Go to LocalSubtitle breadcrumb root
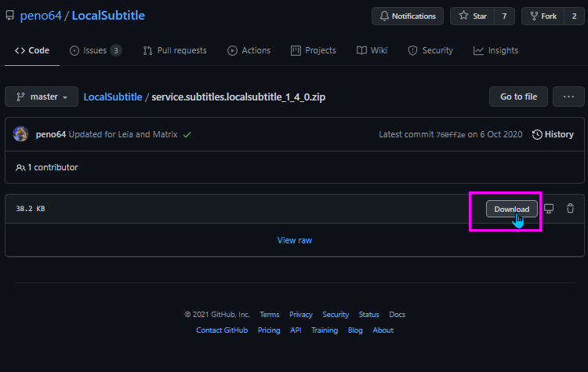This screenshot has width=588, height=372. pyautogui.click(x=112, y=97)
